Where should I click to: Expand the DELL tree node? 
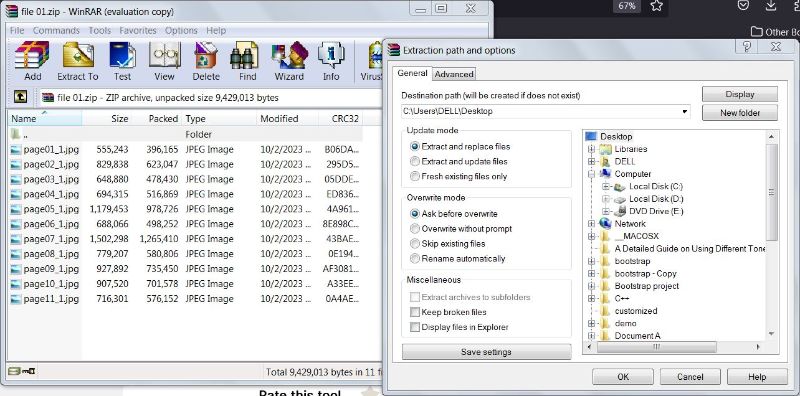tap(591, 161)
